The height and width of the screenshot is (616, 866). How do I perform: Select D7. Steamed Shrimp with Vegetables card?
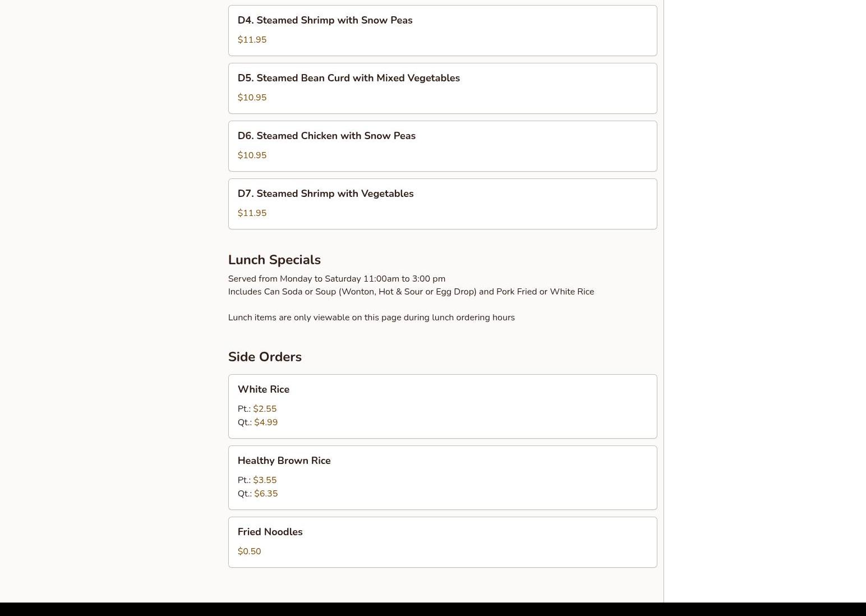(443, 204)
